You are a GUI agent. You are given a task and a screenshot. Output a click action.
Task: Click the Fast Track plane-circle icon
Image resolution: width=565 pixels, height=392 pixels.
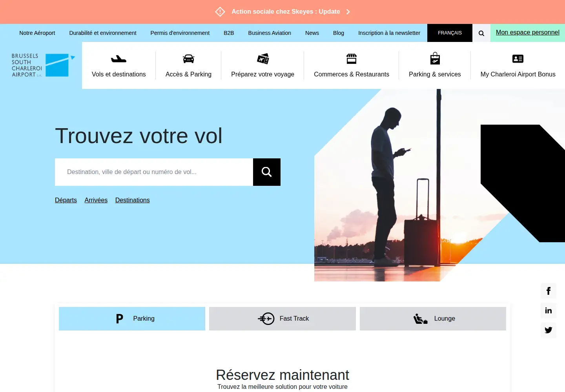click(x=266, y=319)
